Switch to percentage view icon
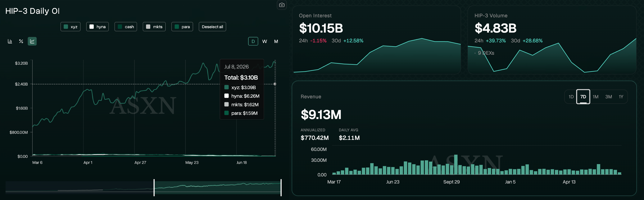Screen dimensions: 644x200 pyautogui.click(x=21, y=41)
